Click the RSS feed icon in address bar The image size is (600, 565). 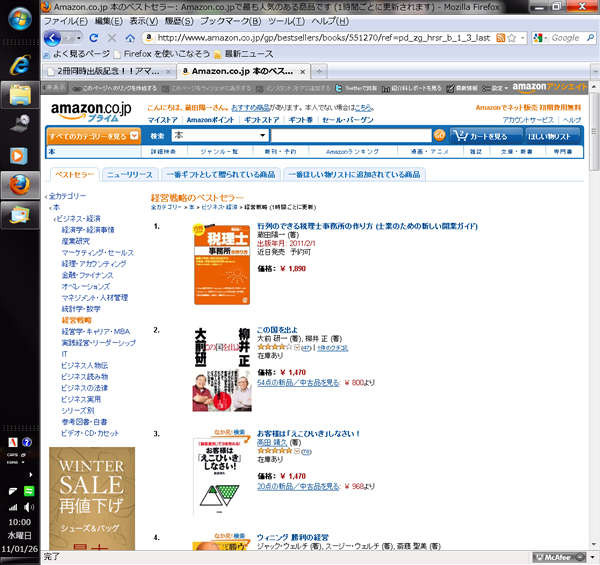[501, 37]
